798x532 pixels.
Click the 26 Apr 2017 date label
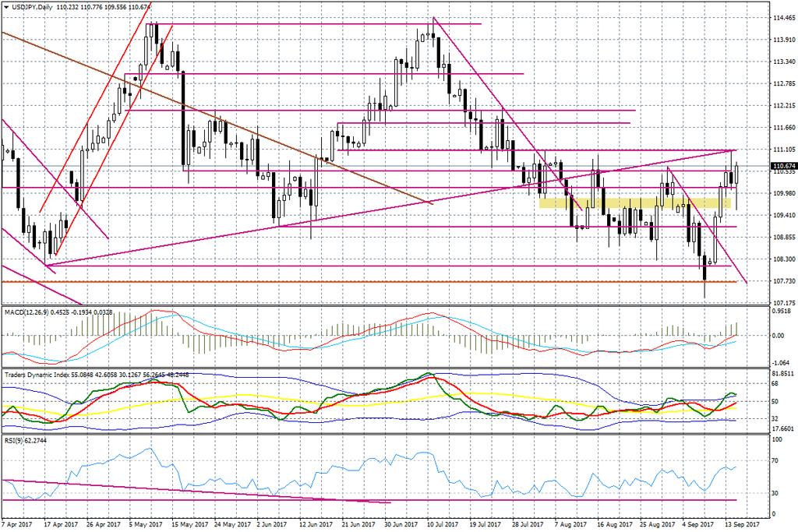[x=104, y=524]
